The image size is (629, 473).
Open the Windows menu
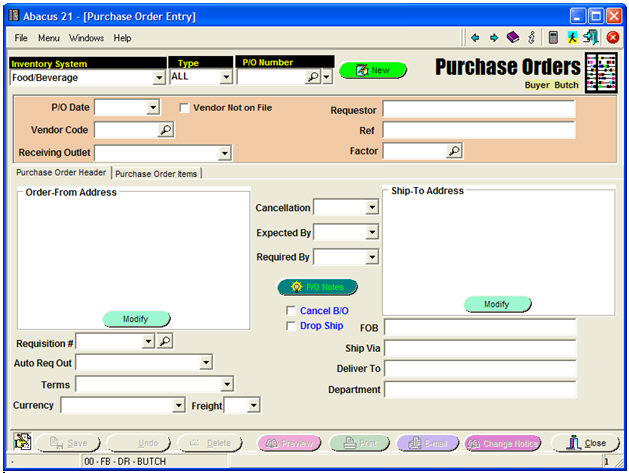(x=86, y=38)
